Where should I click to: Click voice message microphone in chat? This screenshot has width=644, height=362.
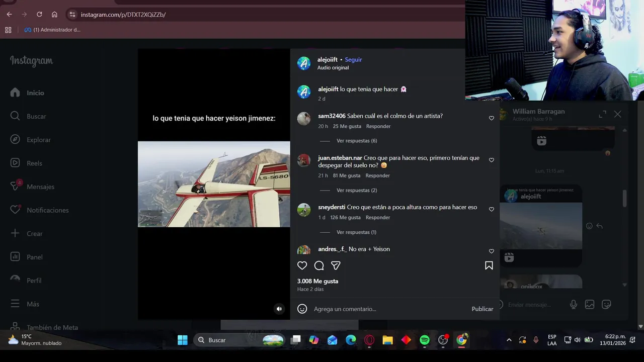coord(573,304)
